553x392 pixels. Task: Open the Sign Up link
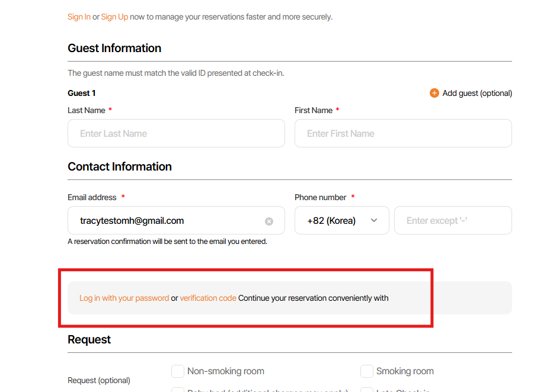(x=114, y=17)
